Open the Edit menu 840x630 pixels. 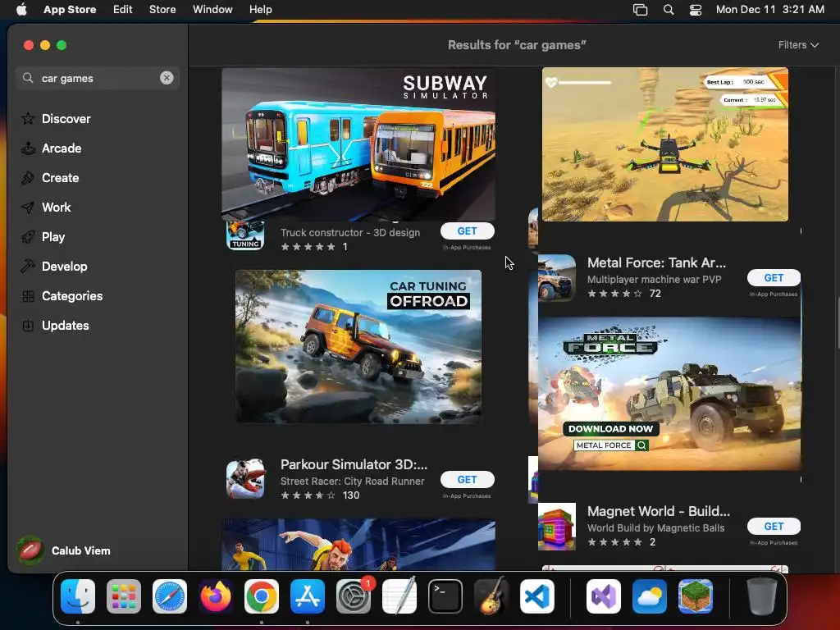coord(123,9)
